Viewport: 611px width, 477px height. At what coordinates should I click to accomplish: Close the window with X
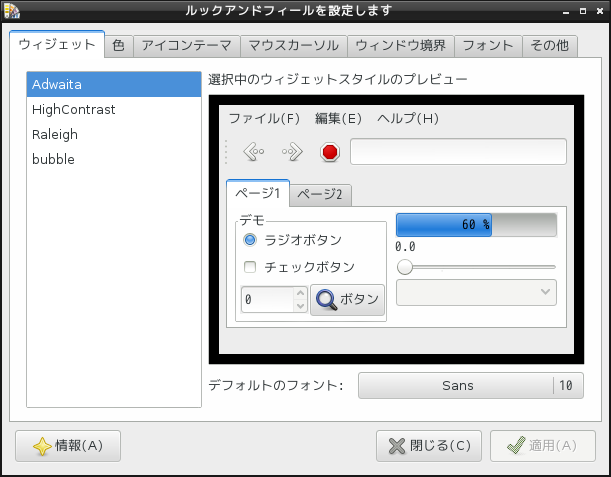tap(600, 11)
